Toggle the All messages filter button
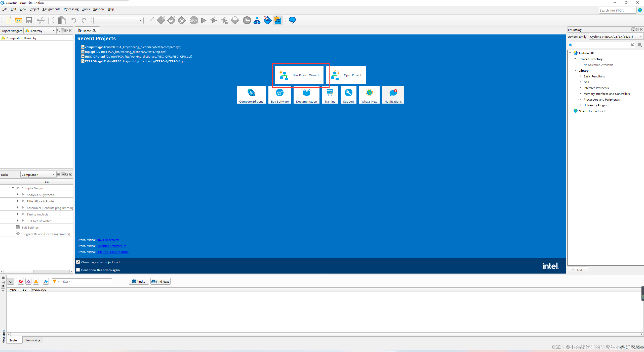The image size is (644, 352). (x=11, y=281)
